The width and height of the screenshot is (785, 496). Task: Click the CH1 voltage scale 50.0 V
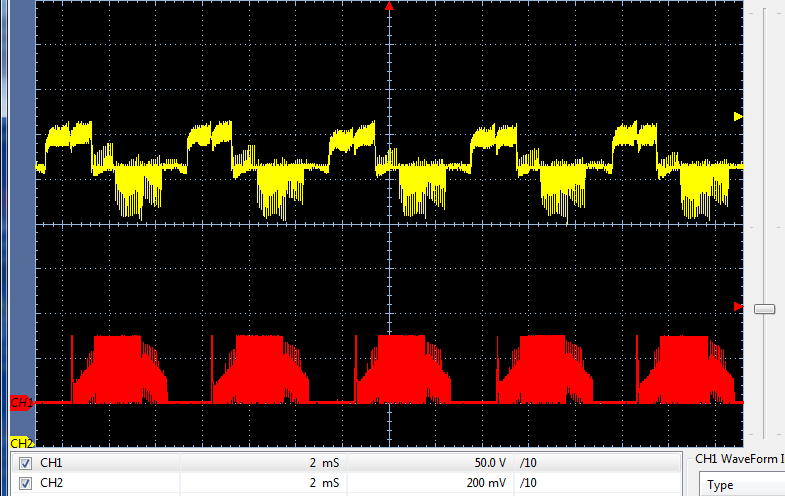pos(490,463)
